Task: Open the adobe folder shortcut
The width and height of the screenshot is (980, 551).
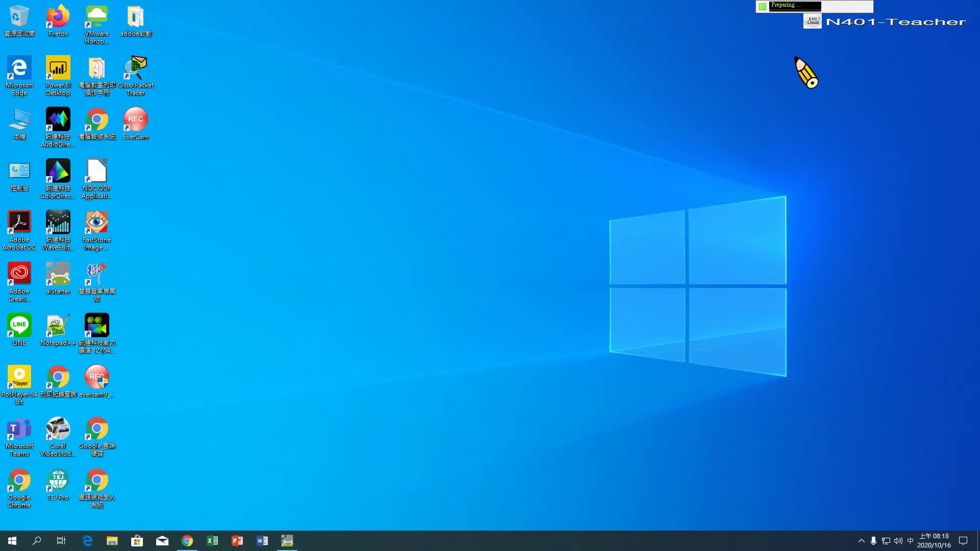Action: pyautogui.click(x=135, y=21)
